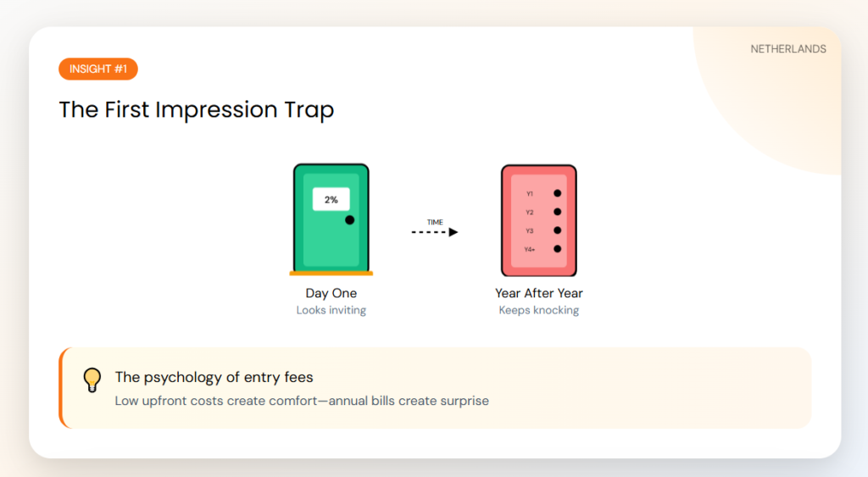Click the dashed TIME arrow

pos(435,231)
